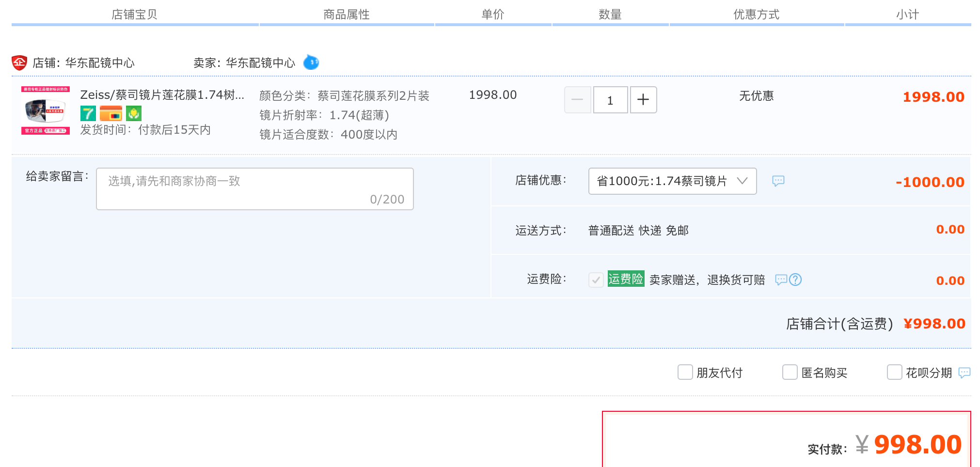The height and width of the screenshot is (467, 980).
Task: Click the 店铺宝贝 column header
Action: [x=135, y=15]
